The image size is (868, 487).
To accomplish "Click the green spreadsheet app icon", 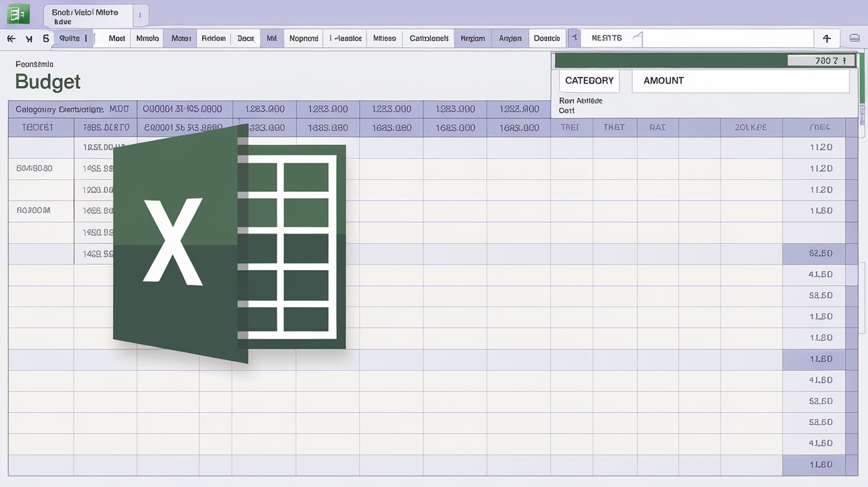I will point(18,13).
